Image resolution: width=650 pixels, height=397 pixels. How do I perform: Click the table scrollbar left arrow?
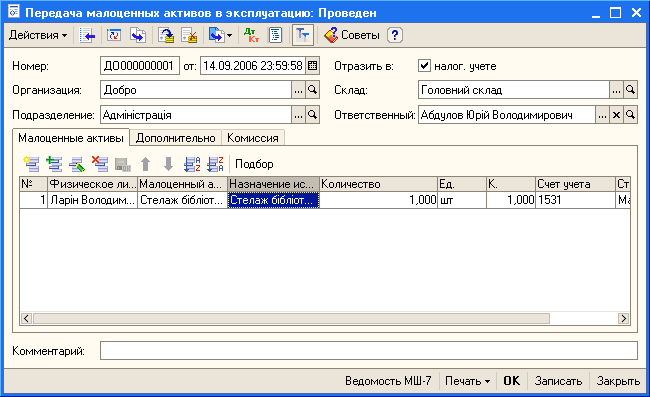coord(26,318)
